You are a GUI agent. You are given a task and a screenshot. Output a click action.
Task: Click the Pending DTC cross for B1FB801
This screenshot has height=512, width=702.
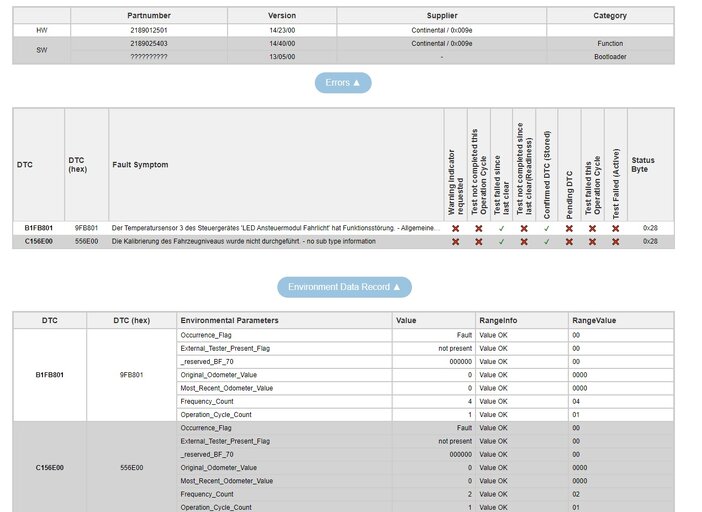pos(569,228)
